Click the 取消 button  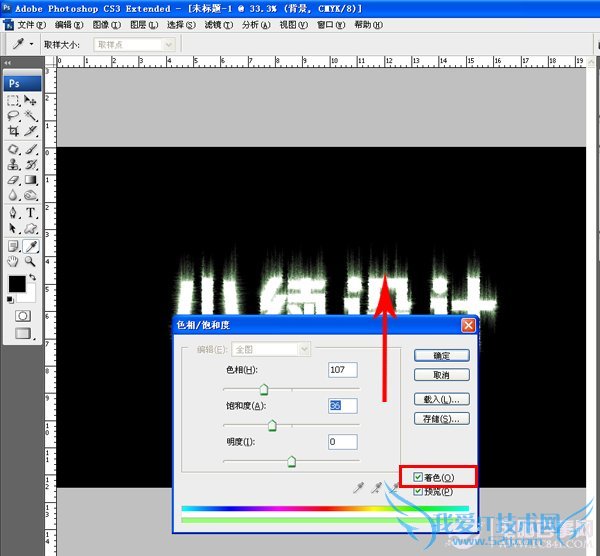point(442,375)
